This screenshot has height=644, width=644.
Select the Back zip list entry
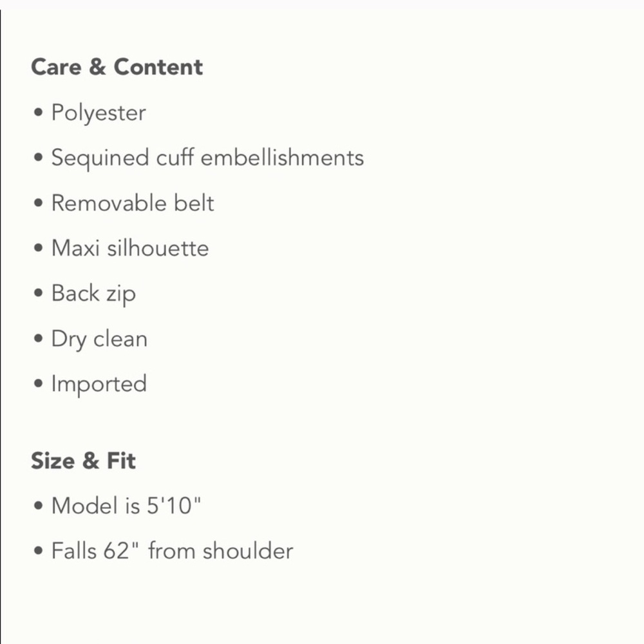click(x=93, y=294)
